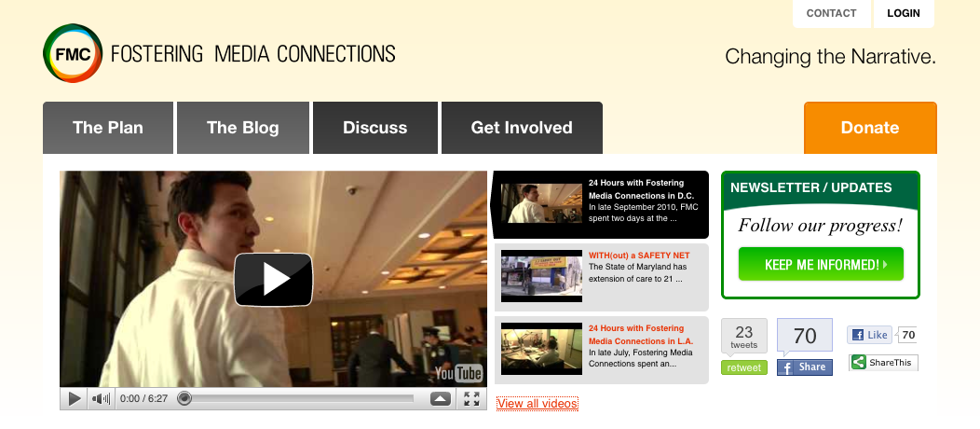Screen dimensions: 980x429
Task: Share on Facebook via Share button
Action: click(805, 367)
